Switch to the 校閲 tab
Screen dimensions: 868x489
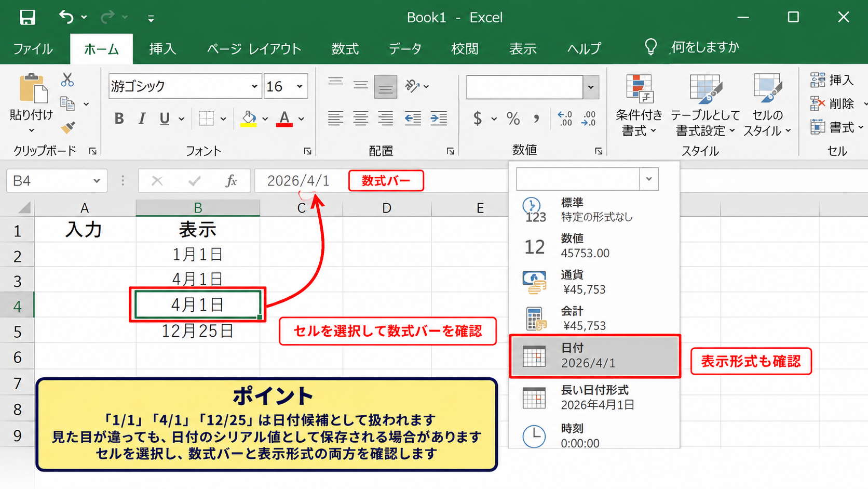pyautogui.click(x=465, y=49)
